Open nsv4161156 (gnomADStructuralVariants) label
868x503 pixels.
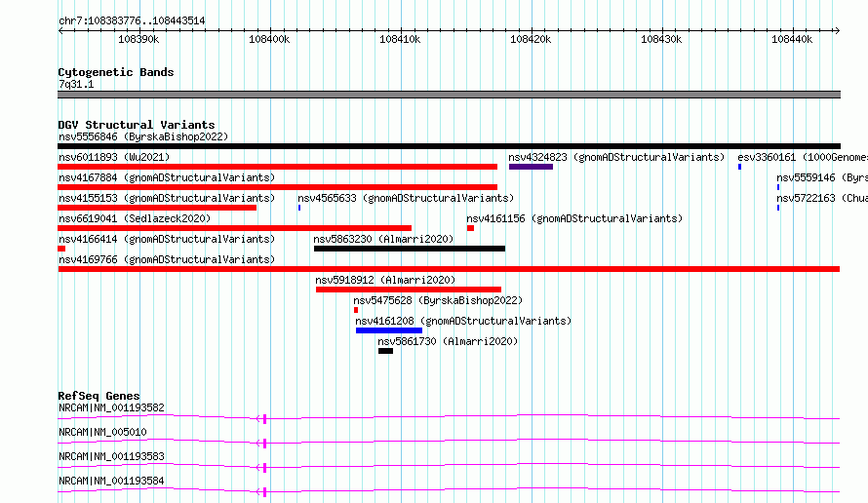click(x=574, y=218)
